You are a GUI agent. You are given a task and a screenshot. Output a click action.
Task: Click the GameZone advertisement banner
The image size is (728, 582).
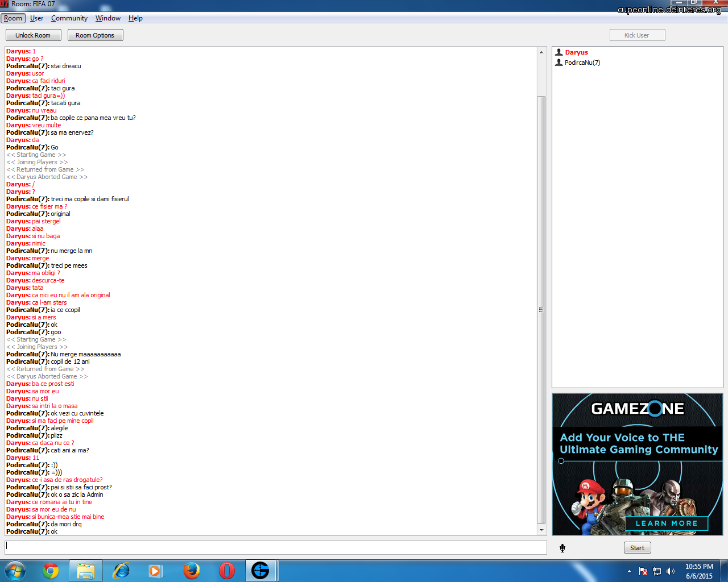638,464
